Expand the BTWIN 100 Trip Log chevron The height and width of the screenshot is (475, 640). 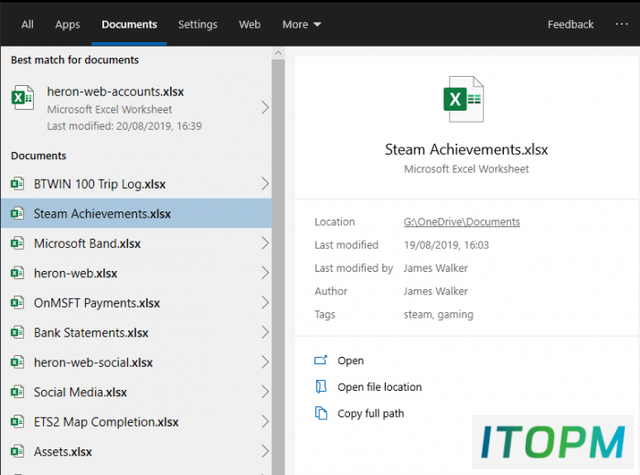(x=265, y=184)
